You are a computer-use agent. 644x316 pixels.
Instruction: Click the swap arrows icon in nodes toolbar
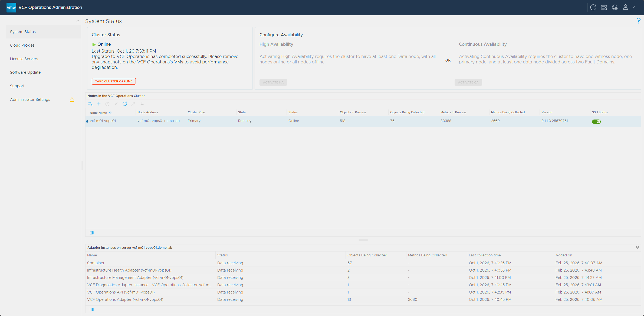[x=142, y=104]
